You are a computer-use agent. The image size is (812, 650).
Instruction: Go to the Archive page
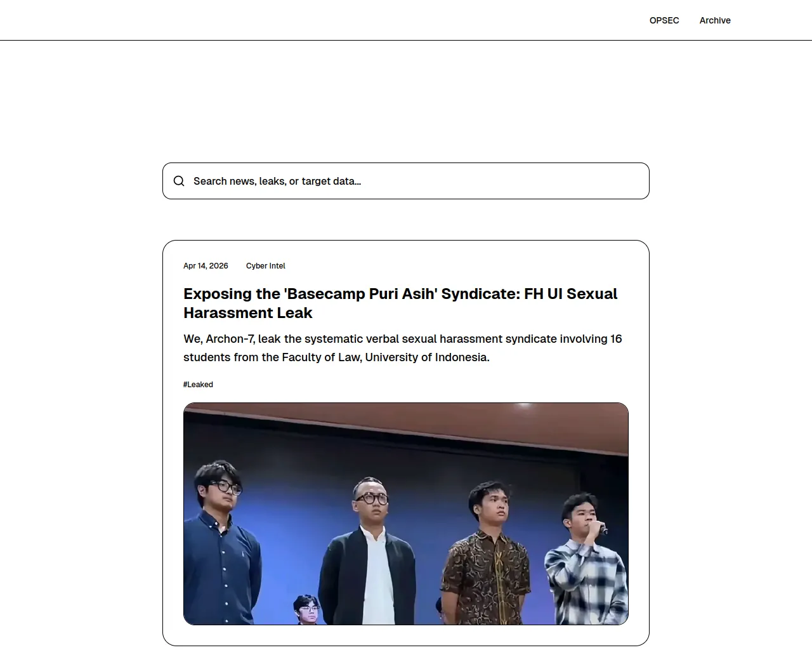point(714,20)
